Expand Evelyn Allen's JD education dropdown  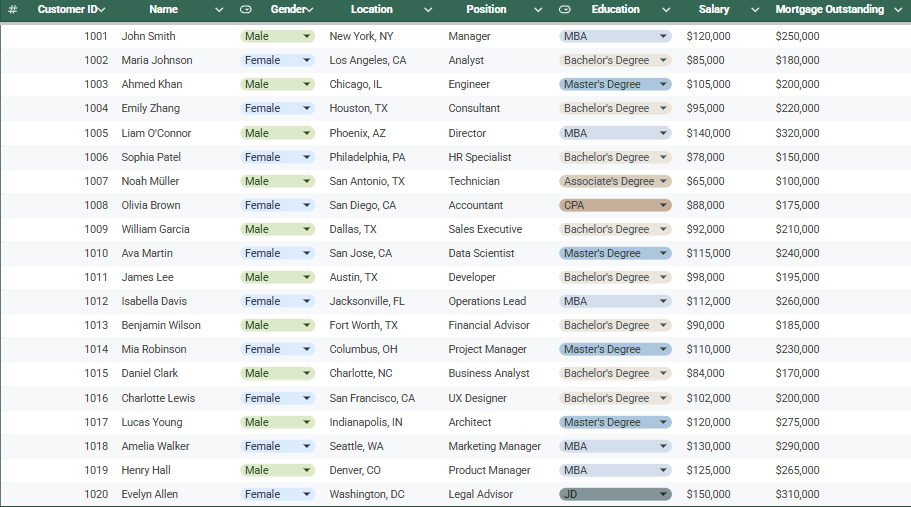663,494
